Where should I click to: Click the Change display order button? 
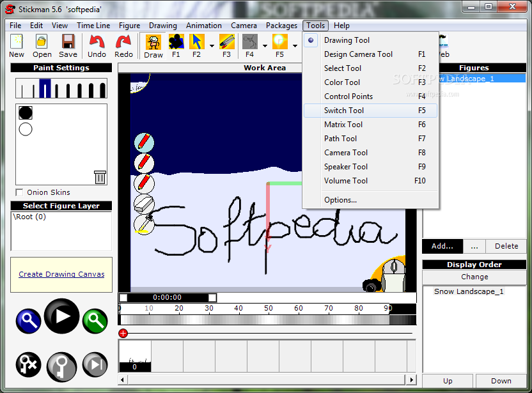[474, 277]
